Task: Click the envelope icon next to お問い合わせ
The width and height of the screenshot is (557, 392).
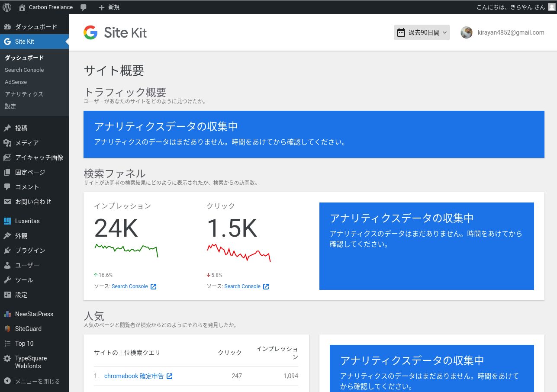Action: tap(7, 202)
